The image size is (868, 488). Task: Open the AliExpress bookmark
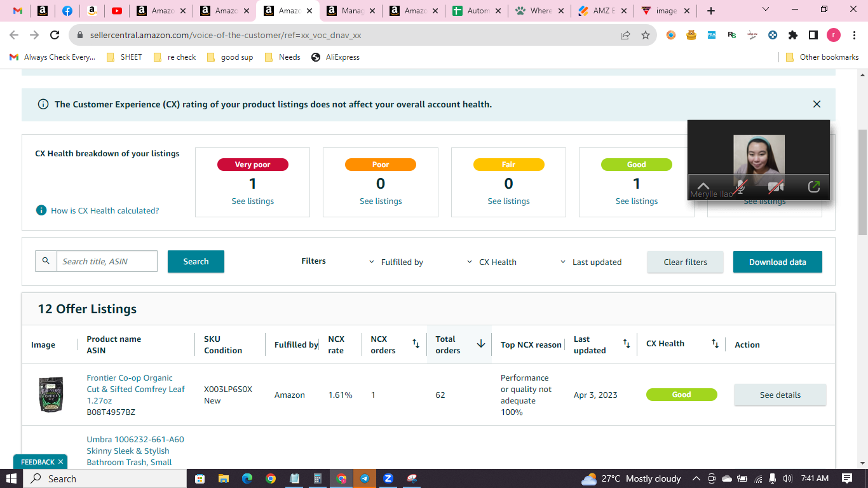tap(336, 57)
